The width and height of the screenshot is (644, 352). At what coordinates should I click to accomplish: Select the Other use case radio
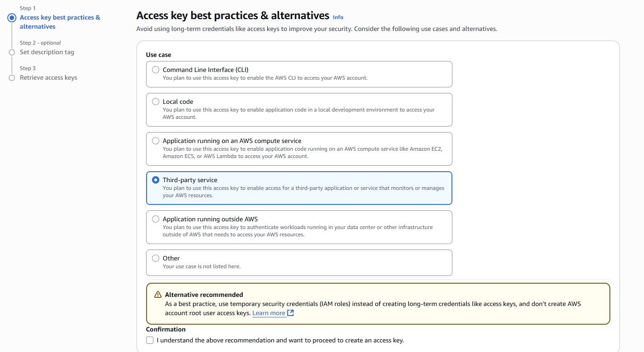tap(156, 258)
